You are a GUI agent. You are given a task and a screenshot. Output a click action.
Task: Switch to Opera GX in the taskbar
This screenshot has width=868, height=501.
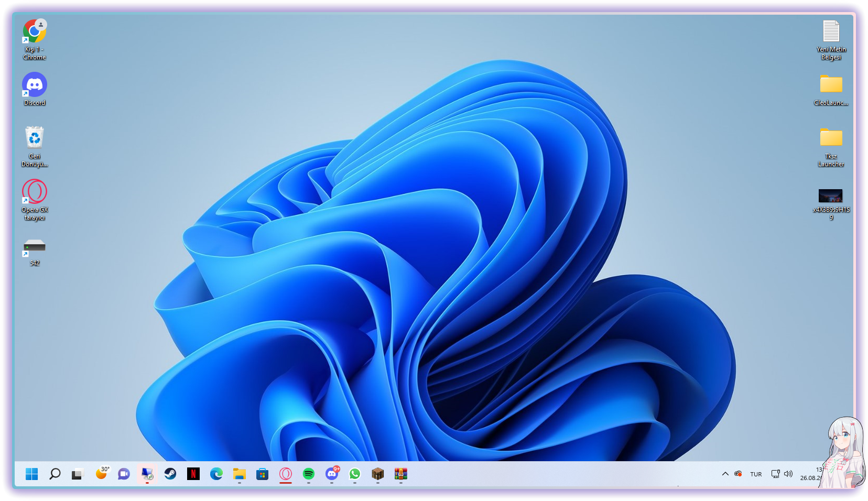(286, 474)
